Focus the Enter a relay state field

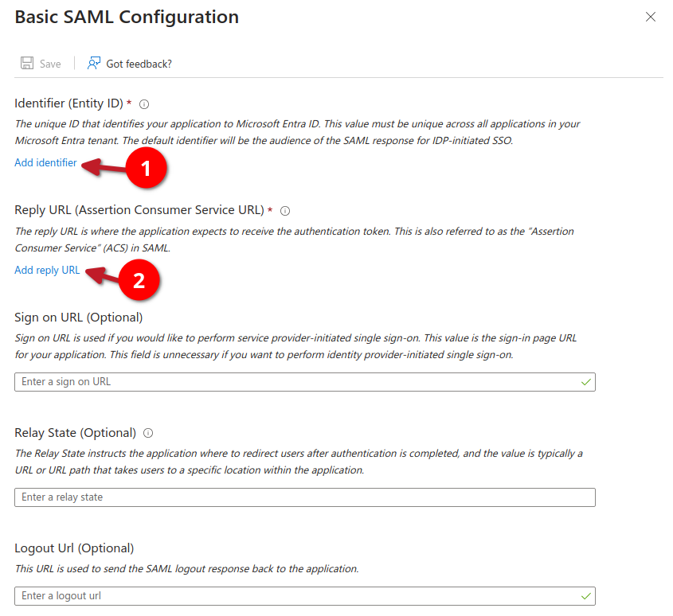(x=304, y=497)
